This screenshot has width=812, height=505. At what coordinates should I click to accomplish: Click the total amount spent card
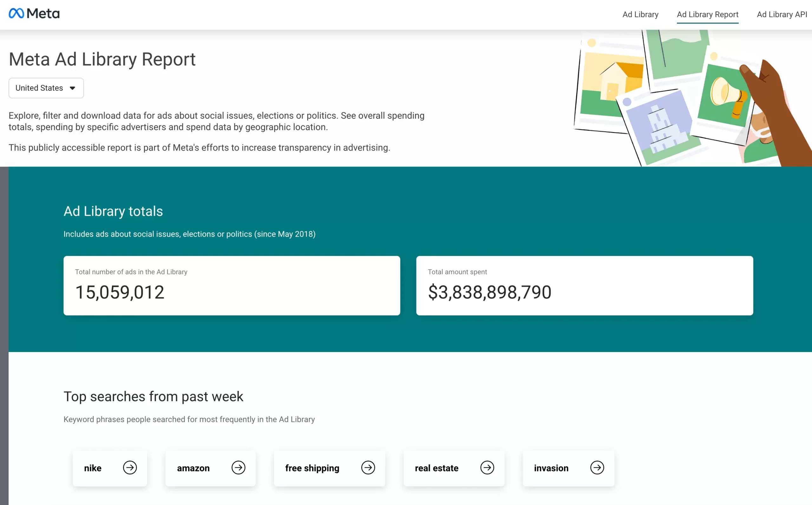coord(584,285)
